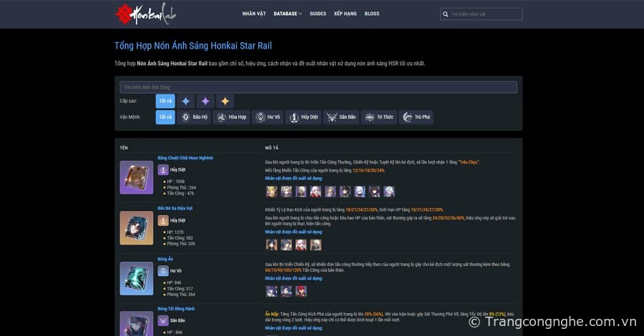Image resolution: width=644 pixels, height=336 pixels.
Task: Select the Trù Phú path filter
Action: point(416,117)
